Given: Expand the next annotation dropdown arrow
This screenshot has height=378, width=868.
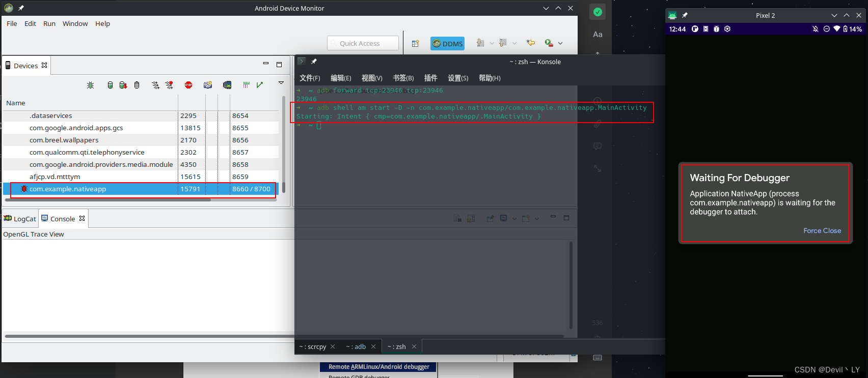Looking at the screenshot, I should (492, 43).
